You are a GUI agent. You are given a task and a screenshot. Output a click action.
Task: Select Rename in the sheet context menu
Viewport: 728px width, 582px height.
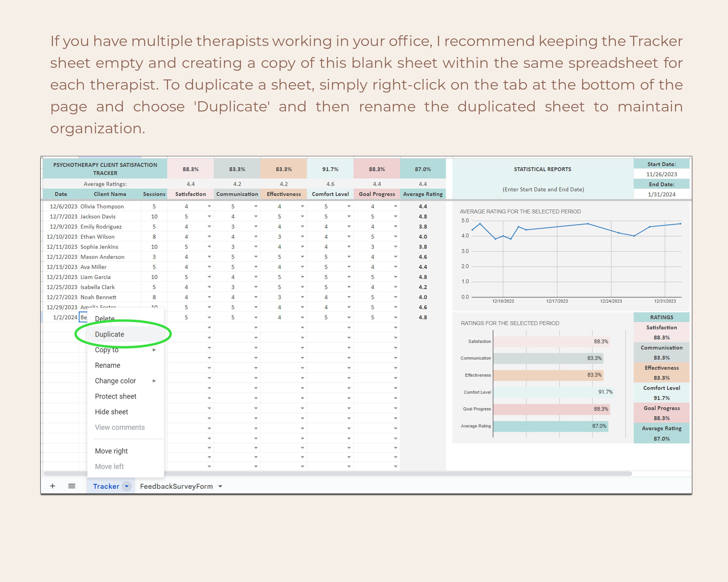click(x=107, y=365)
